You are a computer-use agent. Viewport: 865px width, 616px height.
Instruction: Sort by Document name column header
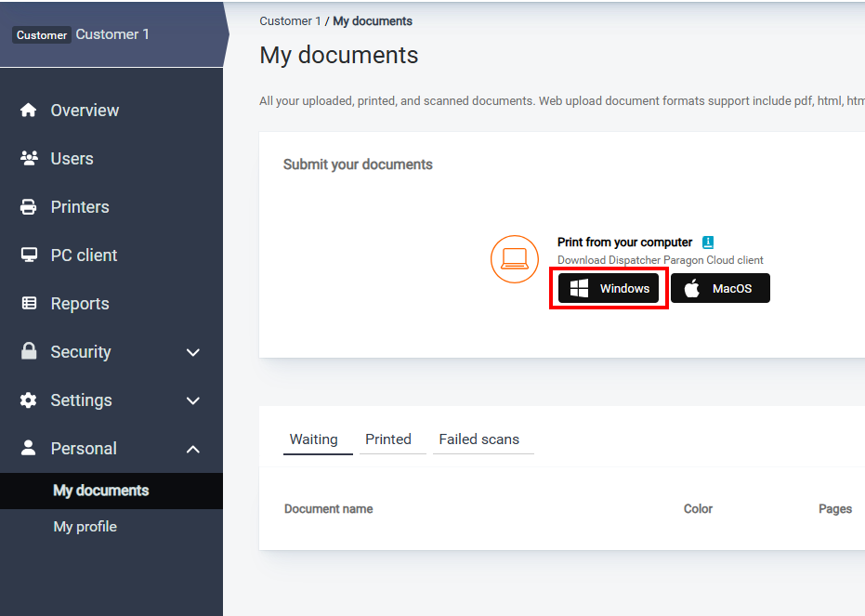329,509
